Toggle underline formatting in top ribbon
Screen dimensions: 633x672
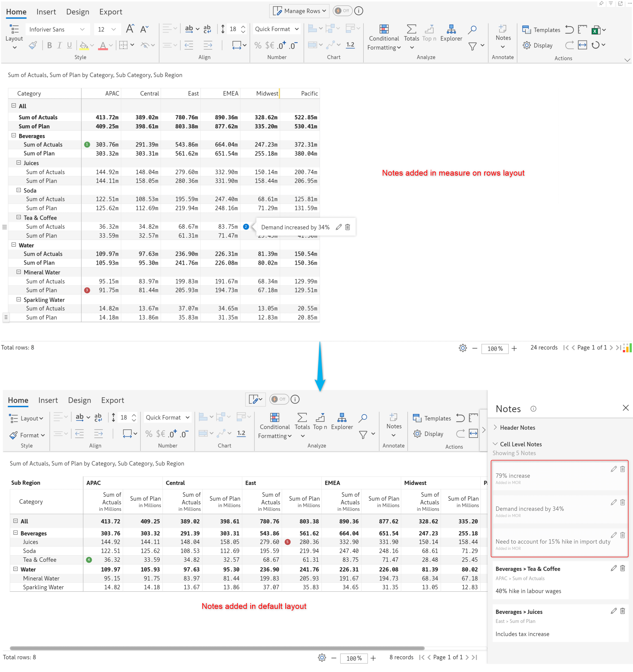[x=69, y=45]
